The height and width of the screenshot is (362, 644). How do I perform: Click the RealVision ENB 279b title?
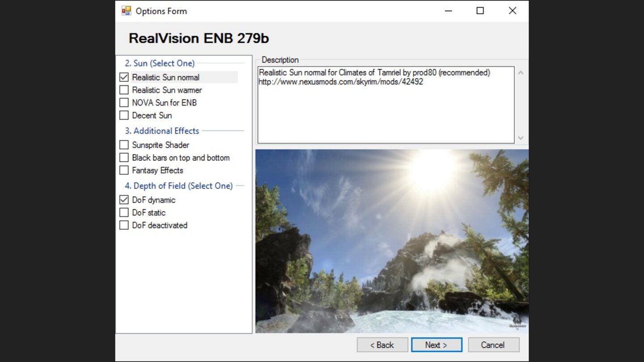tap(199, 38)
